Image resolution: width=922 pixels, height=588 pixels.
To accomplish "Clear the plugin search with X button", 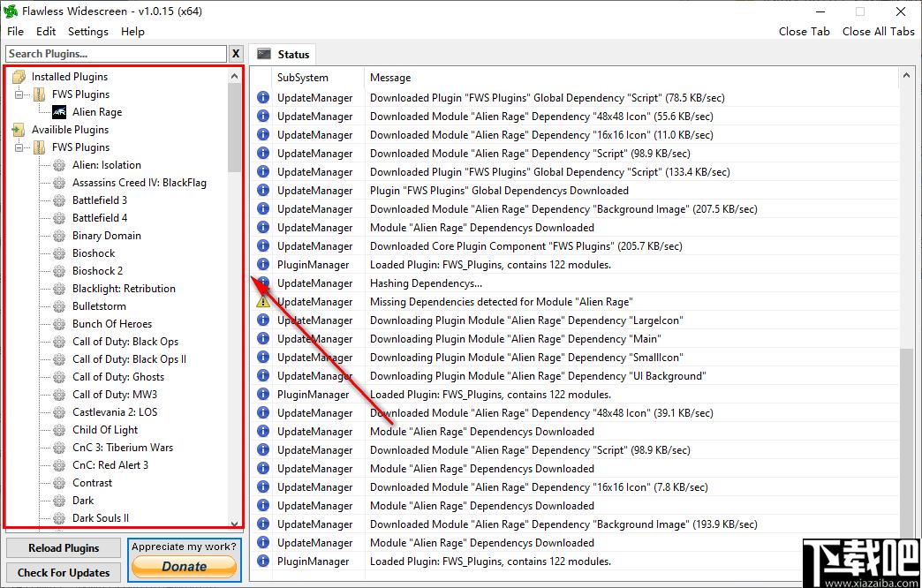I will click(236, 54).
